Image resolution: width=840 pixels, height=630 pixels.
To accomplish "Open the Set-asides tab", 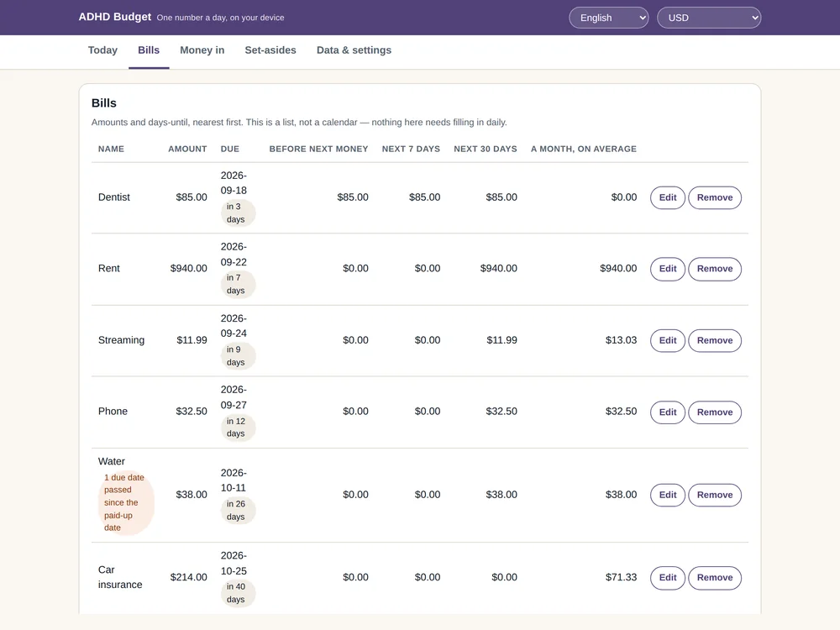I will (270, 50).
